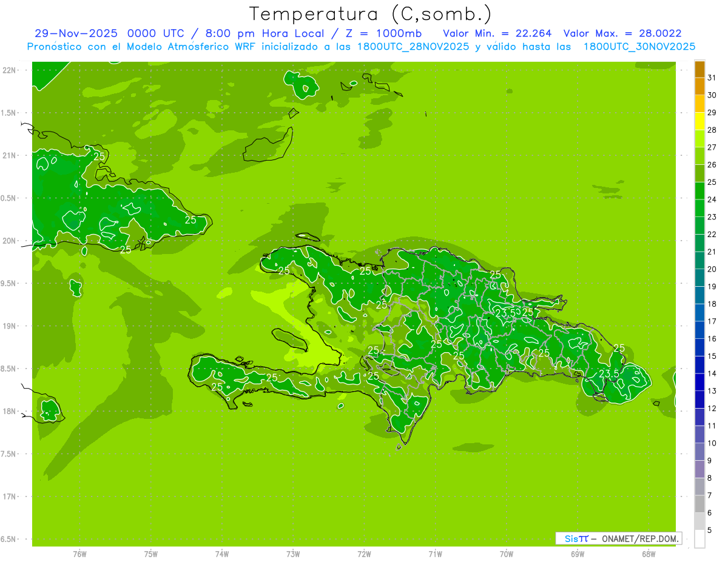Image resolution: width=728 pixels, height=562 pixels.
Task: Click the brown color bar segment above 31
Action: pyautogui.click(x=699, y=70)
